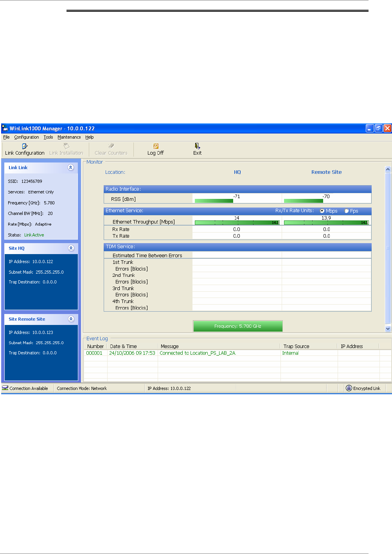This screenshot has height=554, width=392.
Task: Click the SSID value 123456789
Action: (x=32, y=181)
